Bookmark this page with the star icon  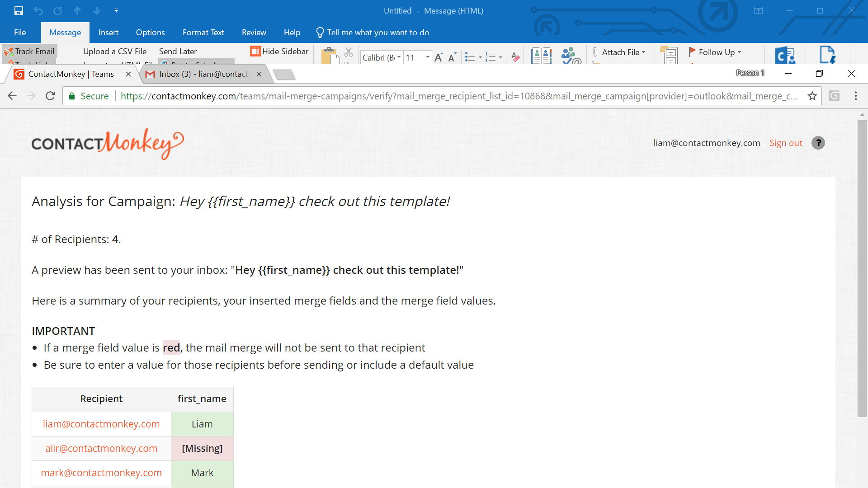pyautogui.click(x=812, y=96)
